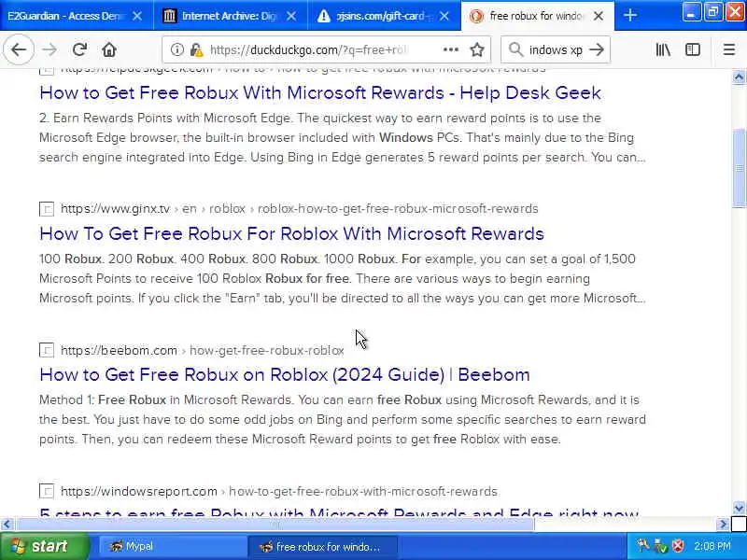Click the beebom.com favicon

point(46,351)
